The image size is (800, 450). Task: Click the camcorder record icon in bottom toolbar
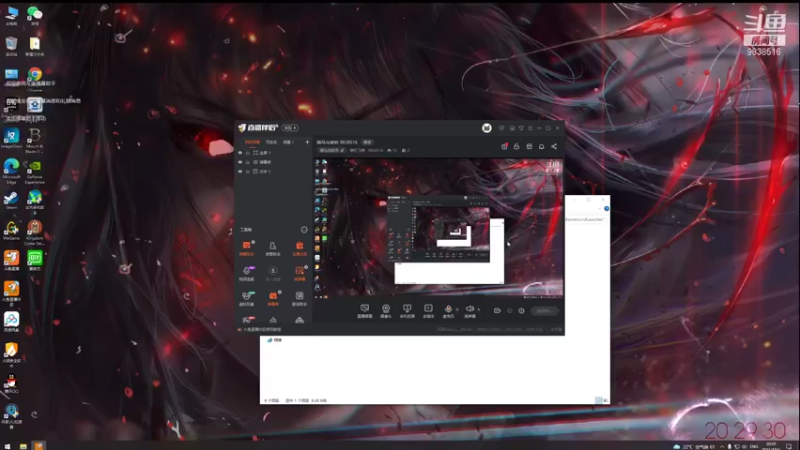click(x=497, y=311)
